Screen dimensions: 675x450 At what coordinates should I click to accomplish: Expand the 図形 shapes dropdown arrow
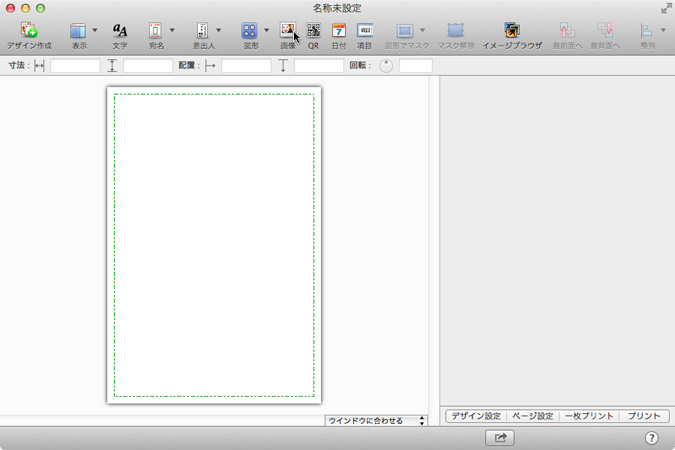pos(266,31)
